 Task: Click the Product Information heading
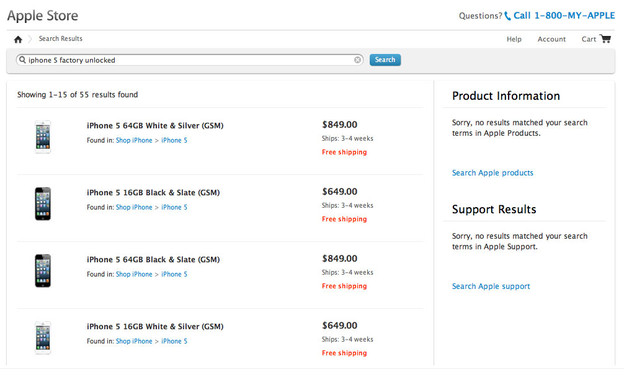point(506,96)
